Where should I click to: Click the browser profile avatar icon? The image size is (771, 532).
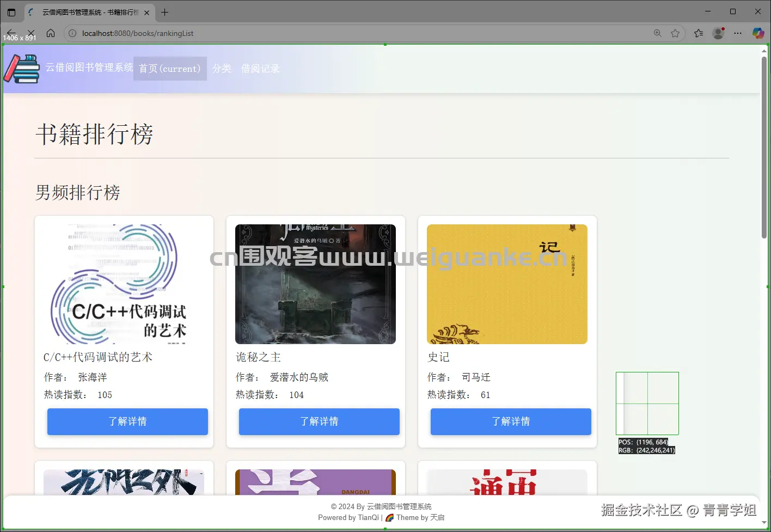tap(718, 33)
